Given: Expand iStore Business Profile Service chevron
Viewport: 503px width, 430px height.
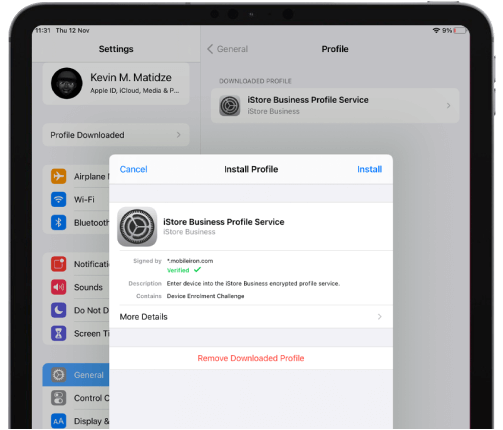Looking at the screenshot, I should click(x=448, y=105).
